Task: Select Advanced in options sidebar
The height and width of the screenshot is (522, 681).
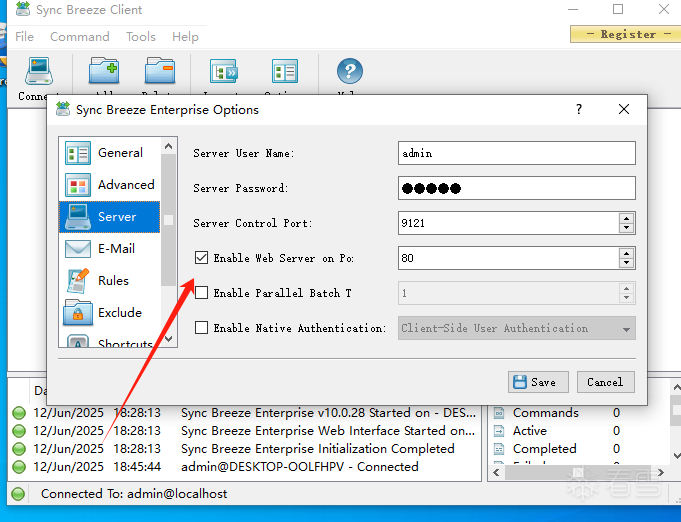Action: pos(109,185)
